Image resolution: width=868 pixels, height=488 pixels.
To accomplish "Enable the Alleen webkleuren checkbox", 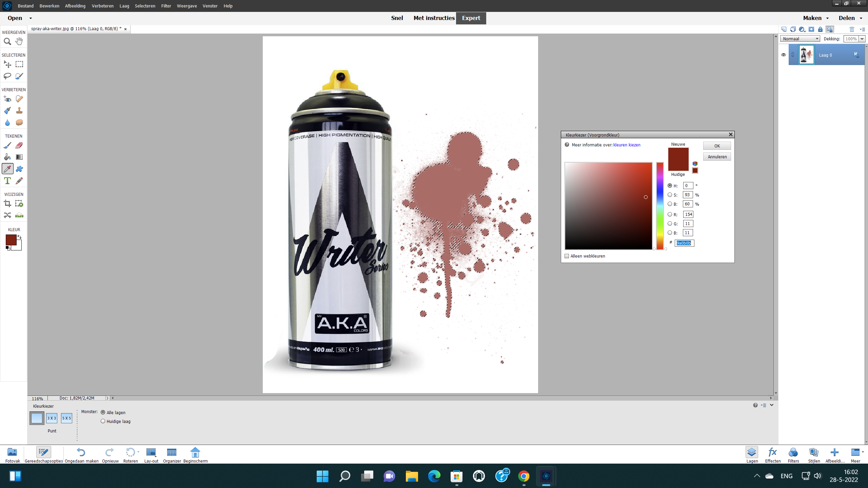I will [x=567, y=256].
